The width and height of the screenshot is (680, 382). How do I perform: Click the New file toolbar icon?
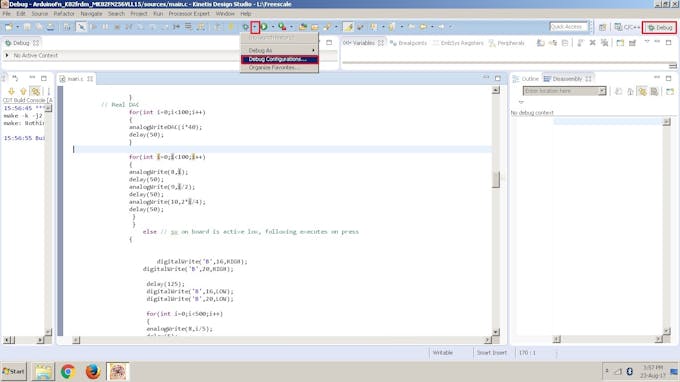pos(9,27)
